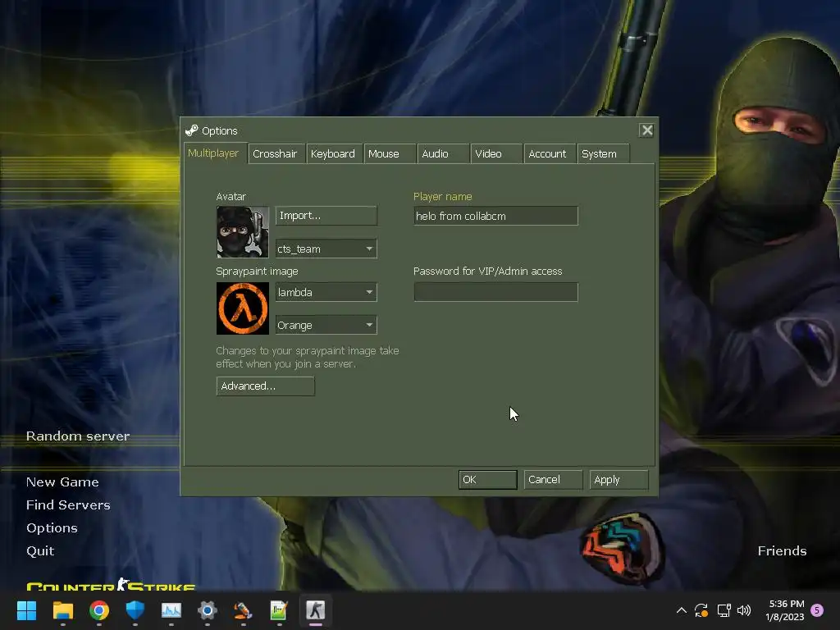This screenshot has height=630, width=840.
Task: Focus the VIP/Admin password field
Action: pyautogui.click(x=495, y=292)
